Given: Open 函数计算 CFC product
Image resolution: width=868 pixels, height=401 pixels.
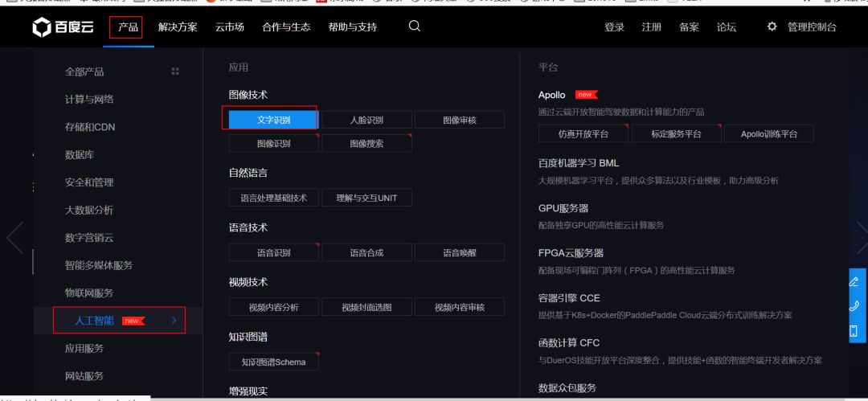Looking at the screenshot, I should [x=568, y=343].
